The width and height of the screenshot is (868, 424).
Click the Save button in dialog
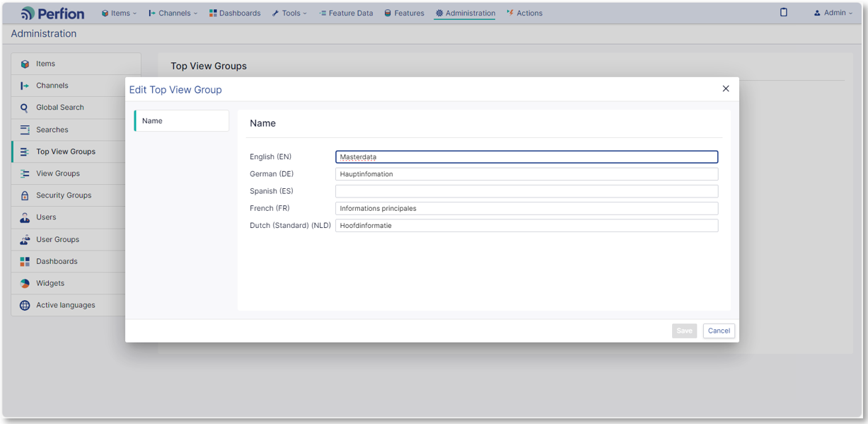coord(684,331)
